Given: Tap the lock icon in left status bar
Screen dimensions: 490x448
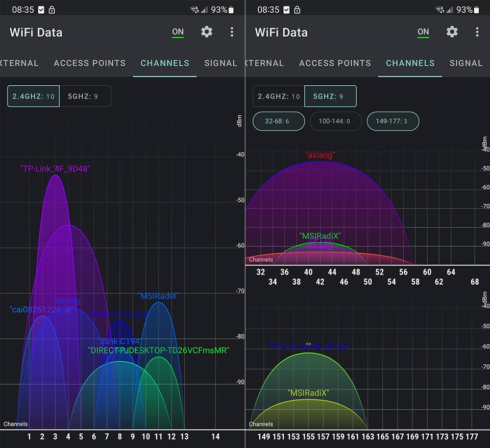Looking at the screenshot, I should pyautogui.click(x=52, y=10).
